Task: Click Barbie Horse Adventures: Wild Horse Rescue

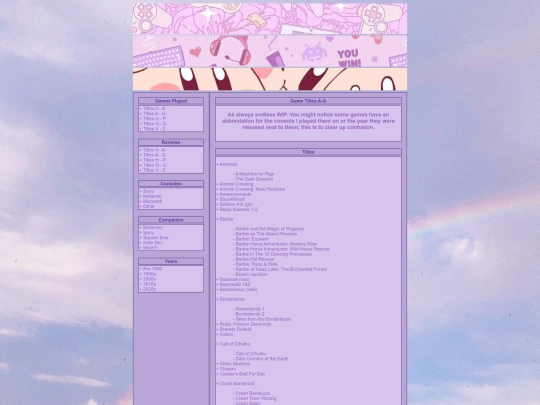Action: (x=282, y=249)
